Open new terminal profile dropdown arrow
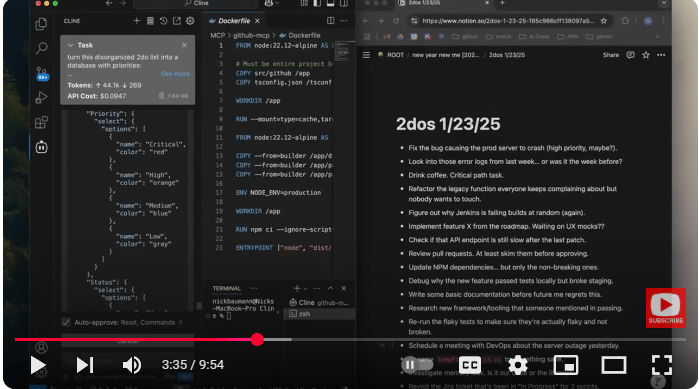 305,289
